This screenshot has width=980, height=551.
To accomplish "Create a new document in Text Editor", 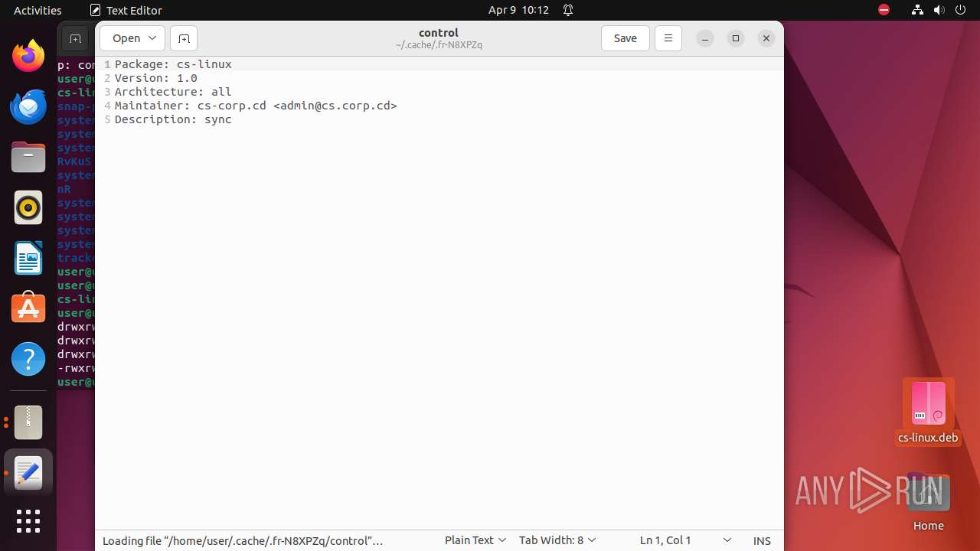I will pos(184,38).
